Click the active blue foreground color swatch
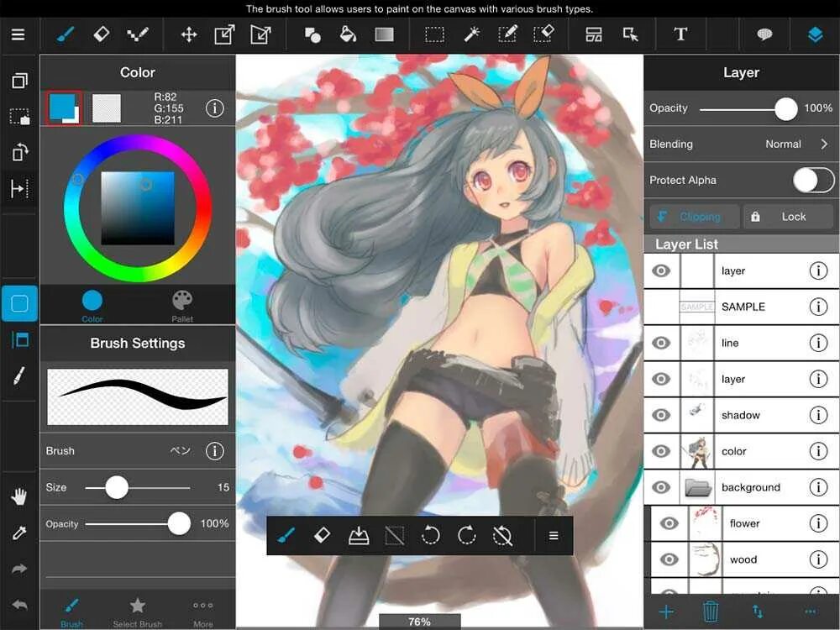 point(63,108)
